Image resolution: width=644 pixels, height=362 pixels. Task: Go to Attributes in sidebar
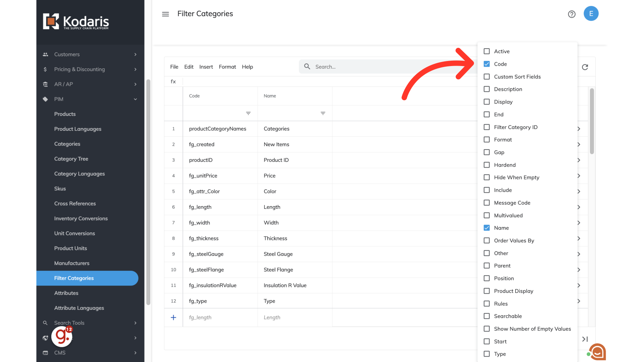coord(66,293)
